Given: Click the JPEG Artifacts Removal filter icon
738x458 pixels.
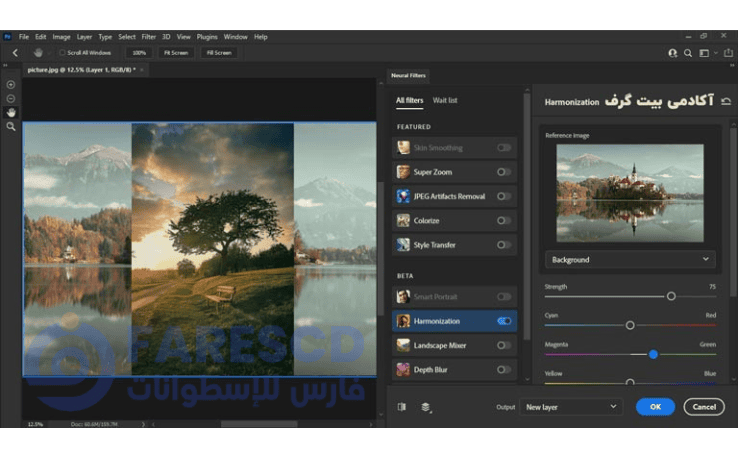Looking at the screenshot, I should 403,196.
